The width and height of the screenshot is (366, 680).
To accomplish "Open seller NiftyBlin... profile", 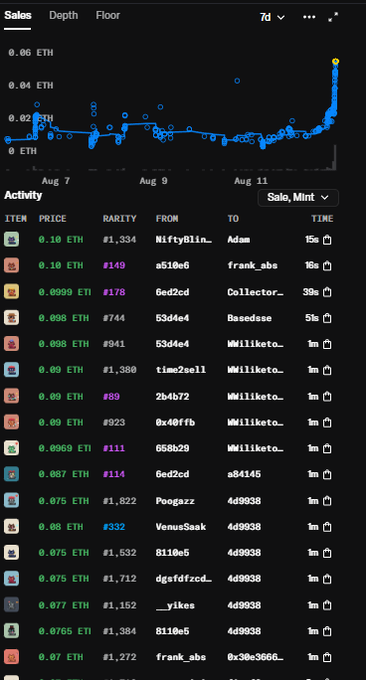I will coord(184,240).
